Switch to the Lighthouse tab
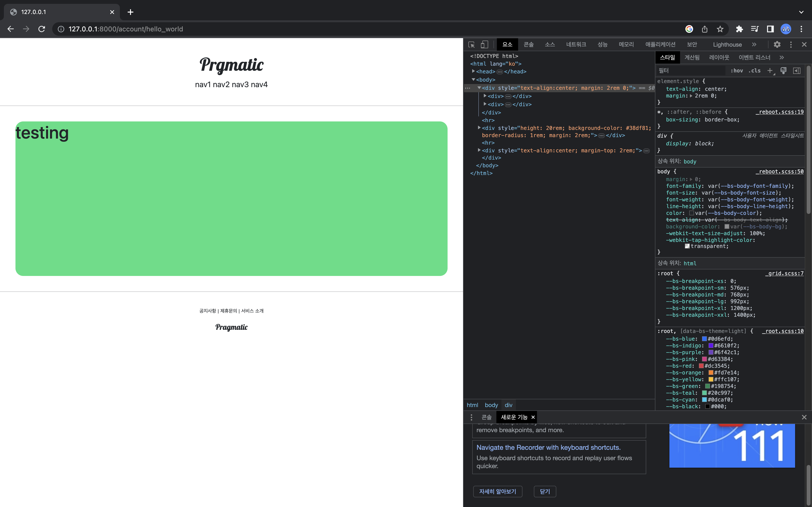 click(727, 45)
